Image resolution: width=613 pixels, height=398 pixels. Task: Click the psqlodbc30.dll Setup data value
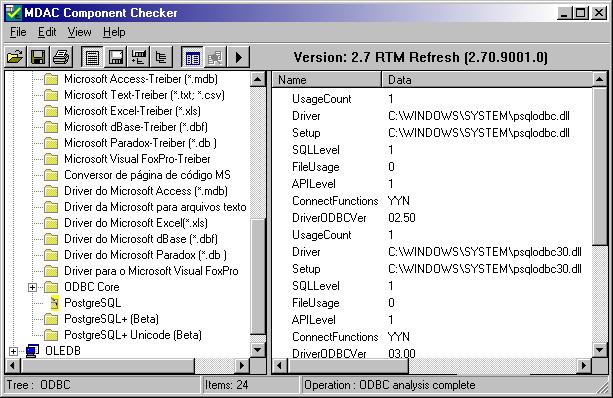485,269
